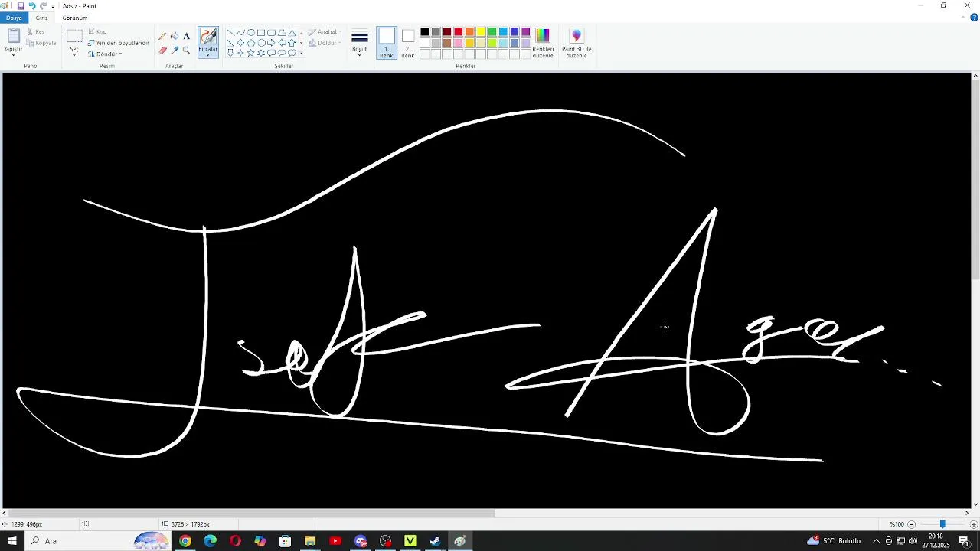Open the Anahat outline dropdown
980x551 pixels.
325,31
